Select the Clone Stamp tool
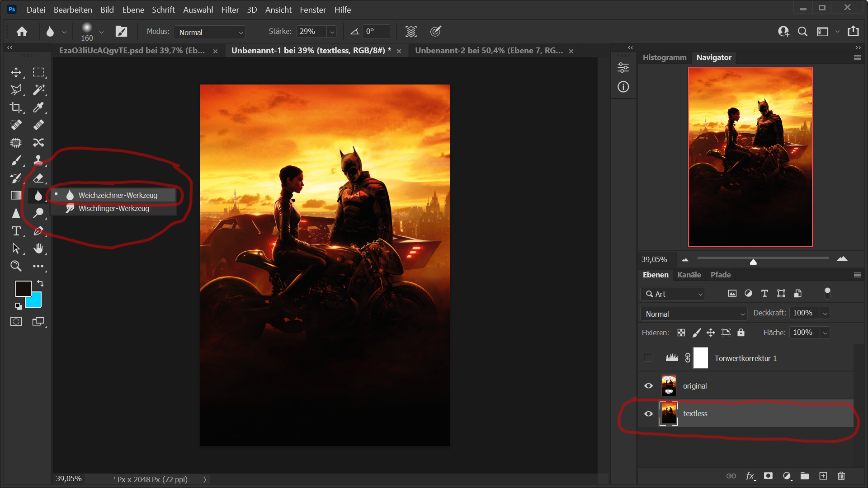868x488 pixels. point(38,160)
